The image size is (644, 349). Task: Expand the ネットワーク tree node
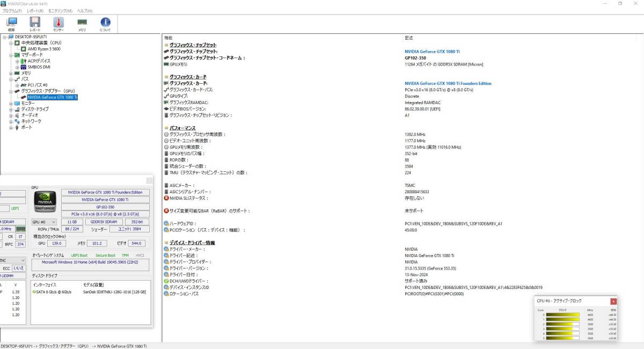11,121
